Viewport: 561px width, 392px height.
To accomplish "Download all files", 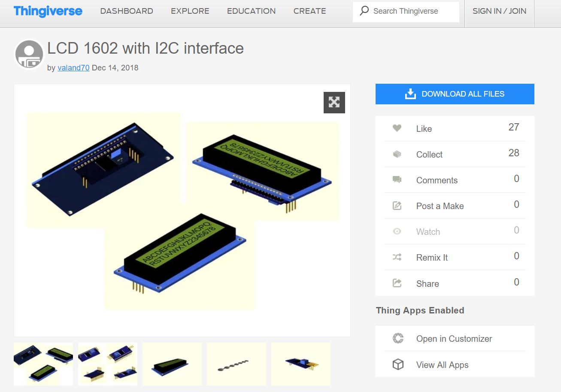I will [x=455, y=94].
